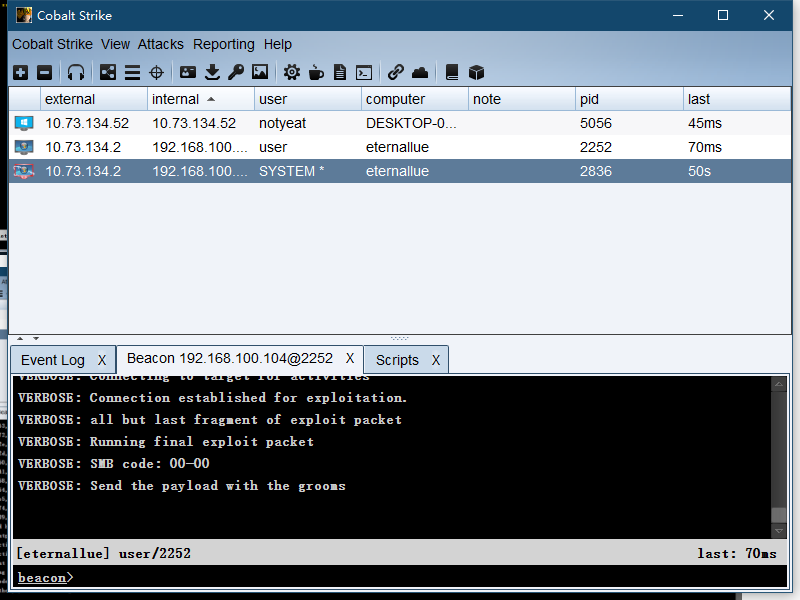Open About dialog with the cube icon
This screenshot has width=800, height=600.
coord(476,72)
